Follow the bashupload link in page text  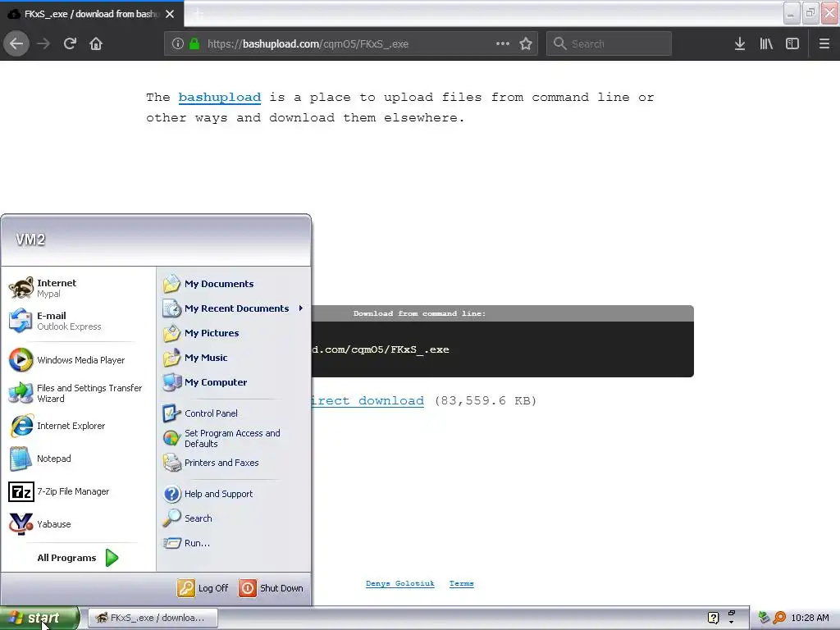(220, 98)
